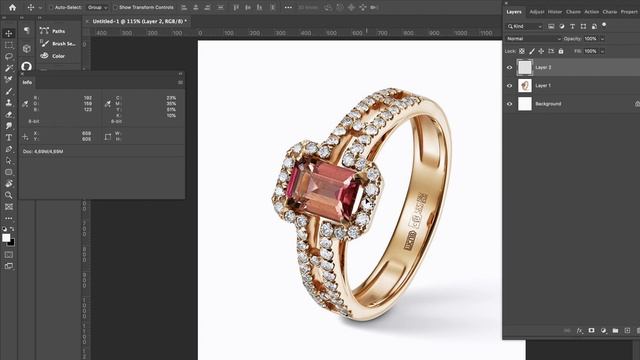Filter layers by pixel layers icon

pos(551,26)
